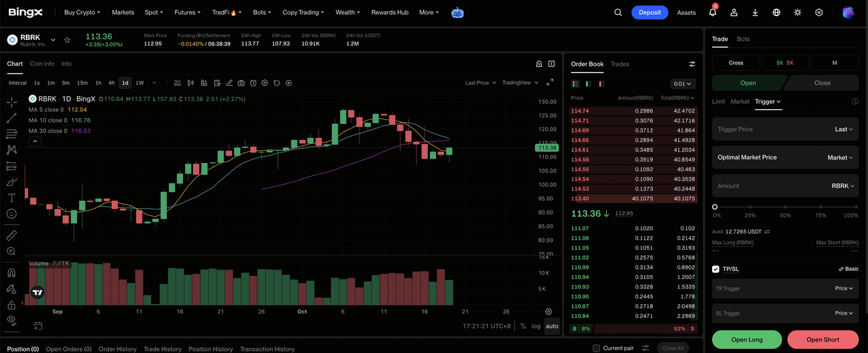868x353 pixels.
Task: Open the search magnifier in header
Action: 618,12
